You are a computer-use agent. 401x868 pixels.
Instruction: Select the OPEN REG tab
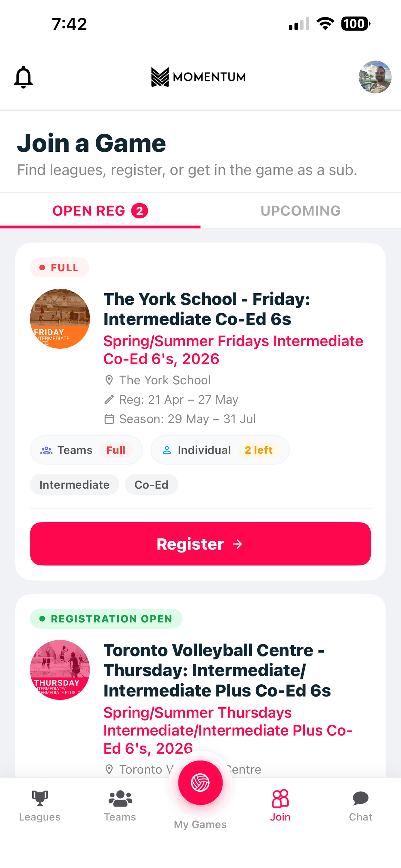coord(100,211)
